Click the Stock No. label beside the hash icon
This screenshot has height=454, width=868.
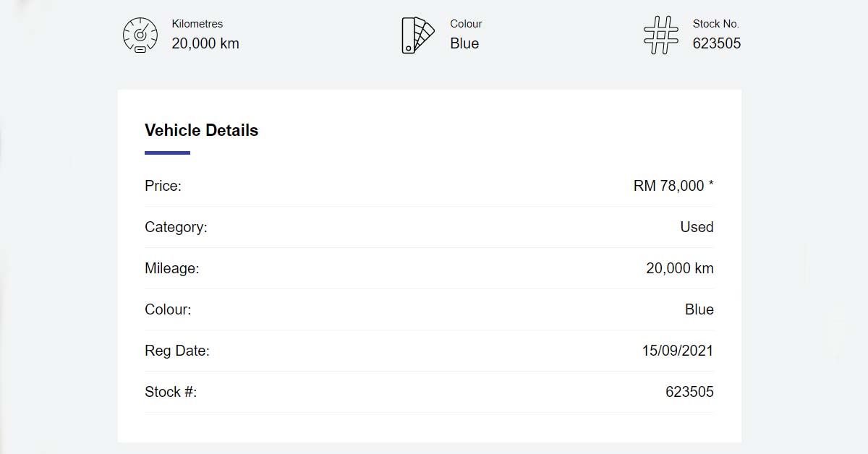pyautogui.click(x=716, y=24)
